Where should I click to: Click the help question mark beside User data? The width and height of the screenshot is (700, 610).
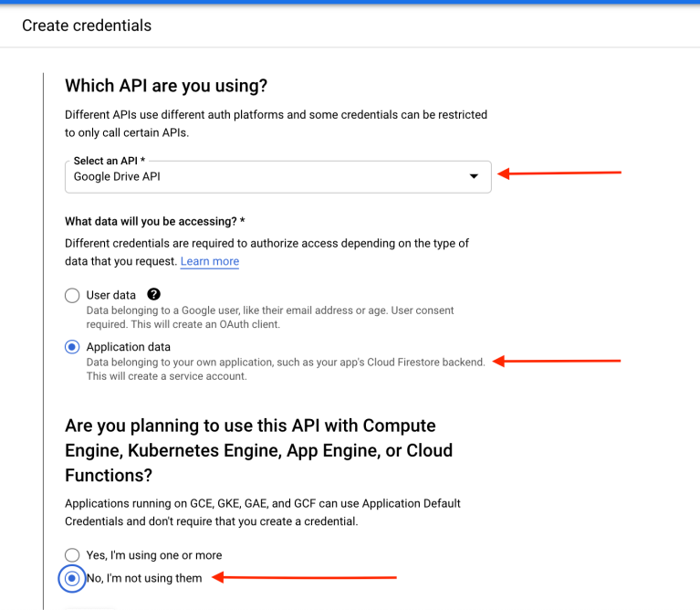click(154, 294)
